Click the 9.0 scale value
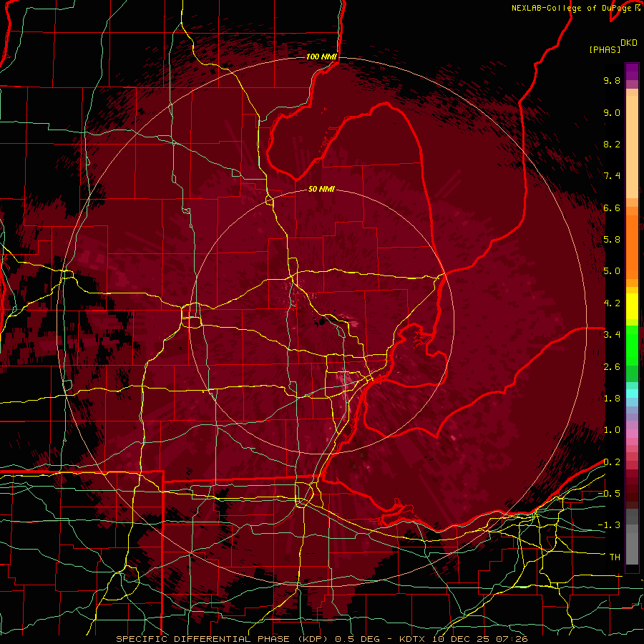Image resolution: width=644 pixels, height=644 pixels. point(612,112)
